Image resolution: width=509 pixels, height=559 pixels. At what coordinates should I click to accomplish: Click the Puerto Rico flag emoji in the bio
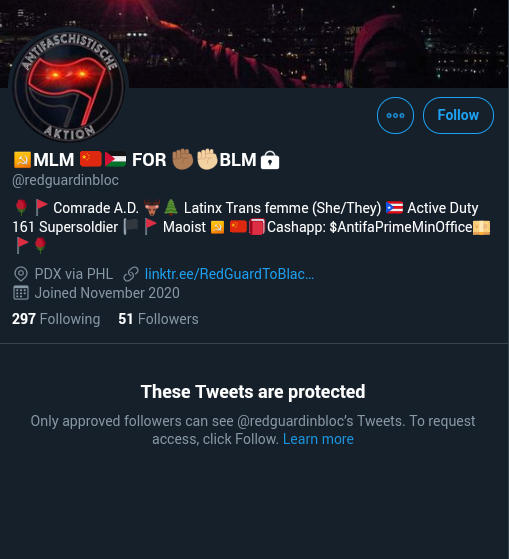(x=394, y=207)
